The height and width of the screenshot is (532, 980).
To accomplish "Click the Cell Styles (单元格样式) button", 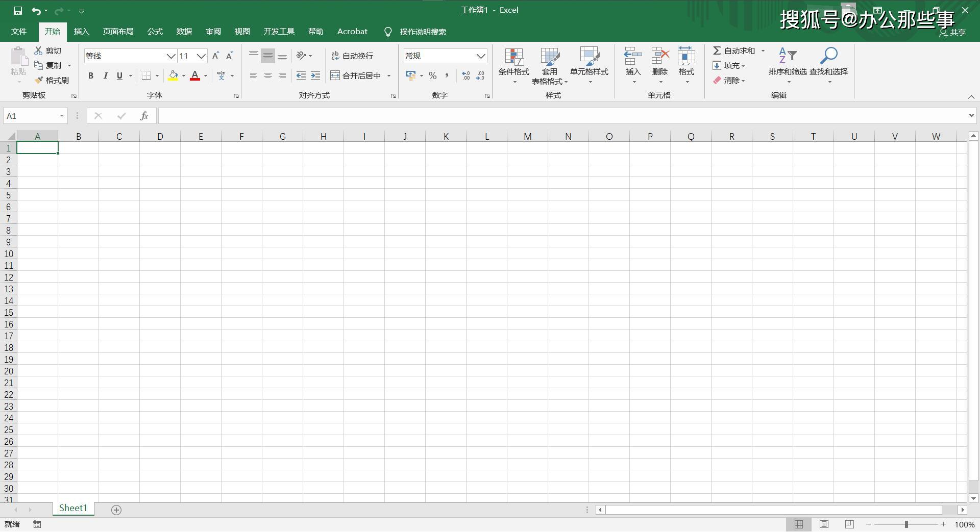I will (x=590, y=66).
